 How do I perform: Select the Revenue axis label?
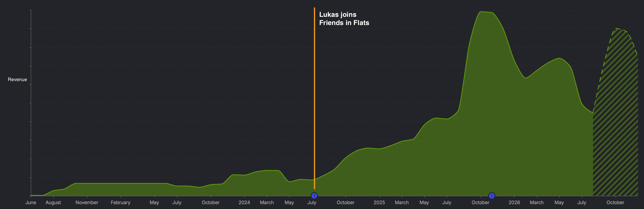click(x=17, y=79)
